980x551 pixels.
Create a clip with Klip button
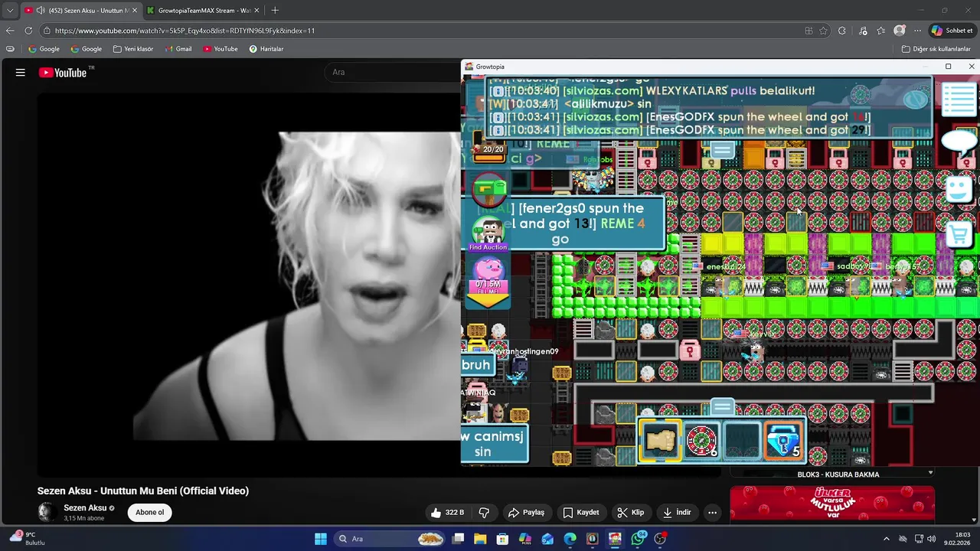point(631,513)
